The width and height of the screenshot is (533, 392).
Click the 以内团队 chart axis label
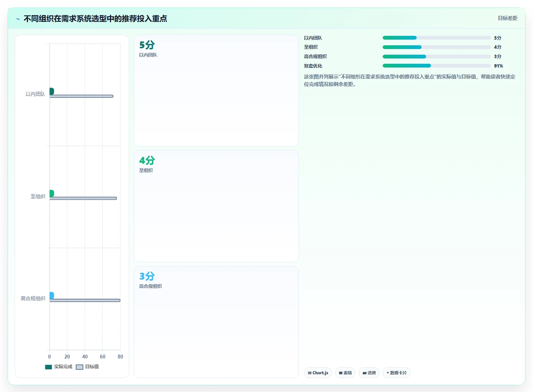(x=36, y=94)
